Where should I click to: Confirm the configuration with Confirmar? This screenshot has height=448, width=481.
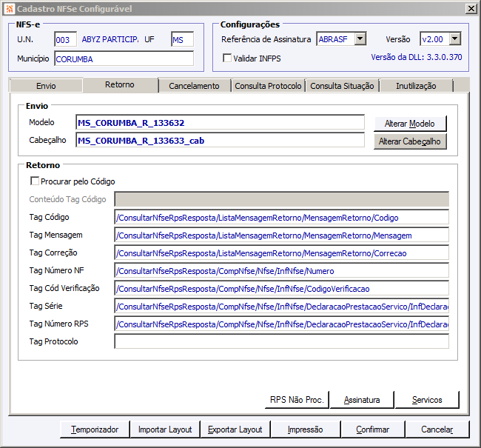point(373,429)
